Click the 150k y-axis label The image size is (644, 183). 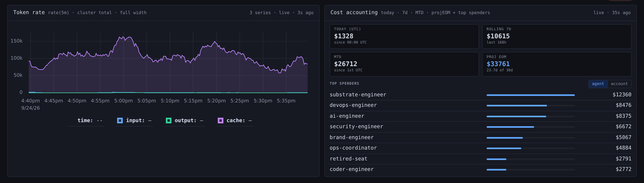tap(17, 41)
